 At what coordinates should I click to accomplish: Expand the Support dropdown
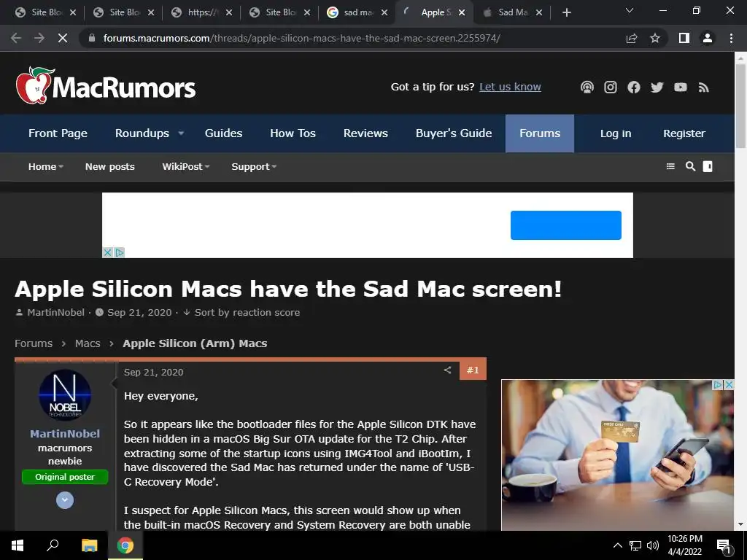click(x=274, y=167)
